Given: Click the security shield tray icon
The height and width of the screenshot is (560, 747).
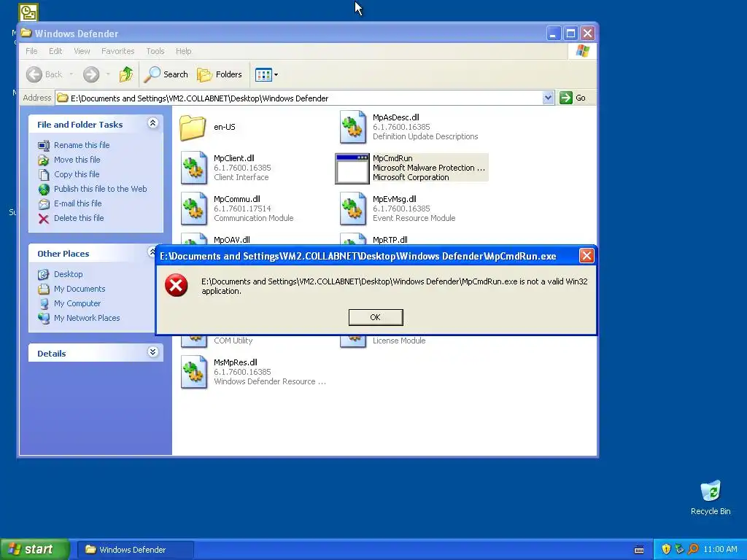Looking at the screenshot, I should click(666, 549).
